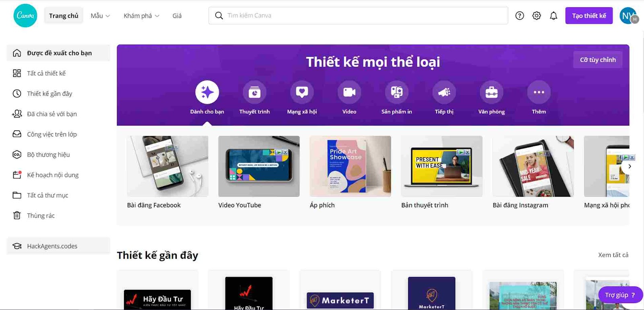This screenshot has height=310, width=644.
Task: Advance the design carousel with right arrow
Action: [x=630, y=166]
